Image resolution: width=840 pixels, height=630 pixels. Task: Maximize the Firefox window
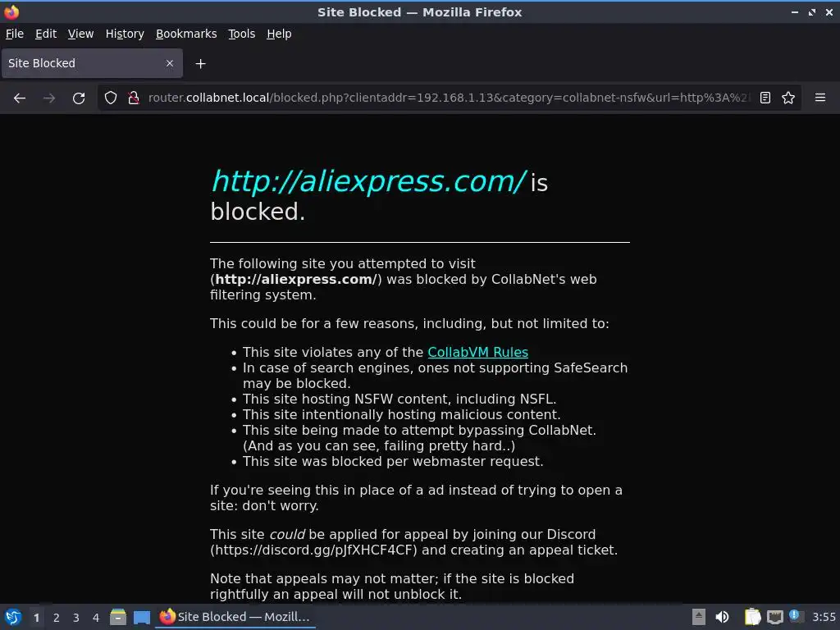tap(812, 11)
